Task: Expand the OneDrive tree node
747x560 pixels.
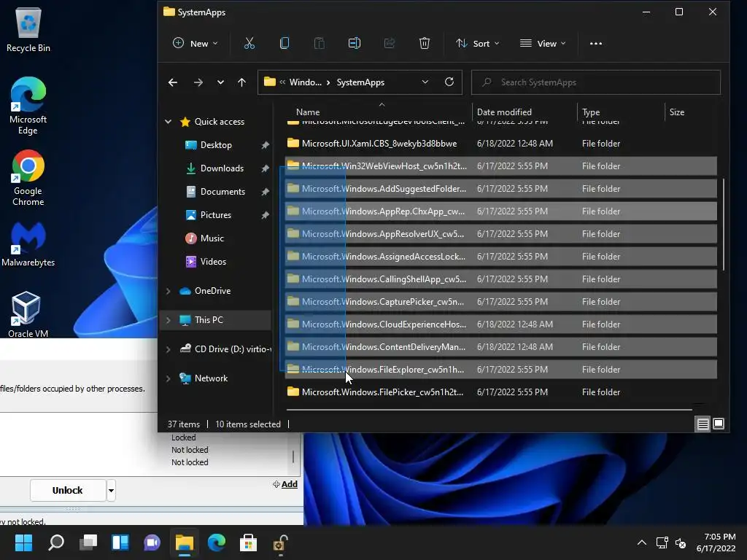Action: point(169,291)
